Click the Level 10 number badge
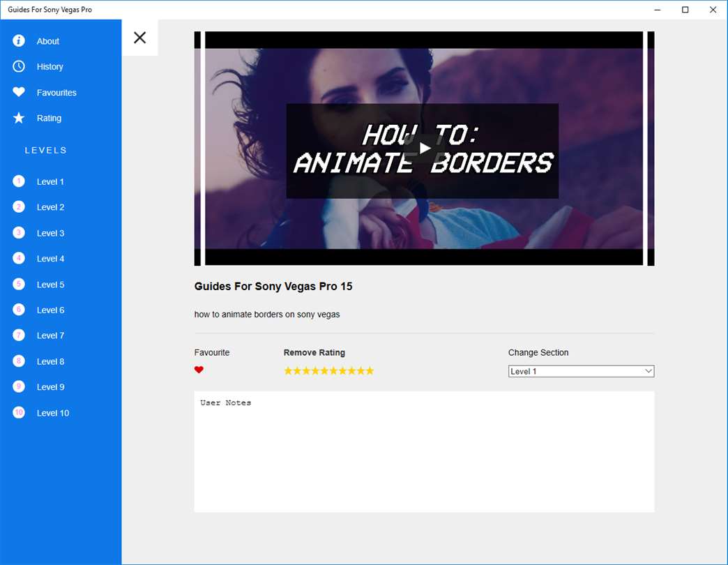This screenshot has width=728, height=565. pos(19,413)
